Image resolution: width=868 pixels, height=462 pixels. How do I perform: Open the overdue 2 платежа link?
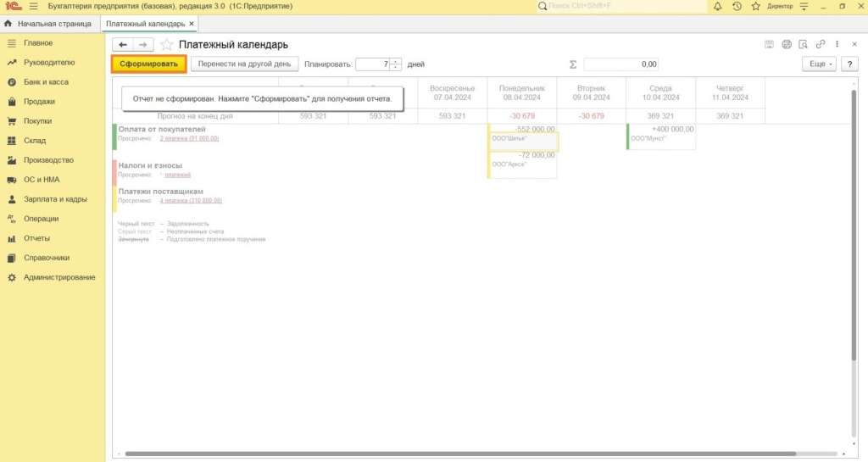point(189,138)
